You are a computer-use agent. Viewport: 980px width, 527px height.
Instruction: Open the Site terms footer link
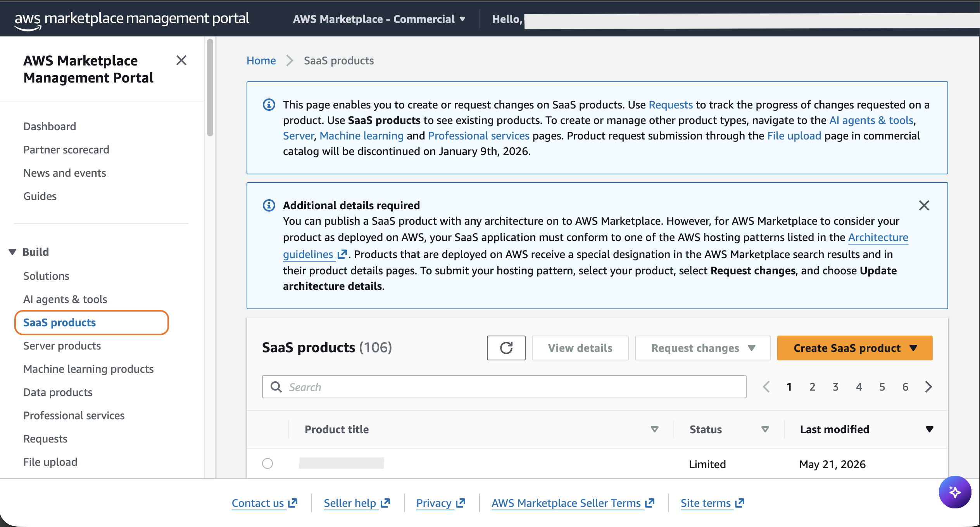tap(713, 503)
